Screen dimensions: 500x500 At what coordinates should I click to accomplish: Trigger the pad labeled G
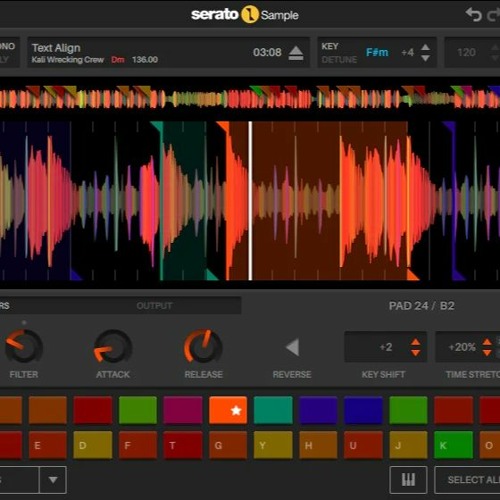[228, 445]
